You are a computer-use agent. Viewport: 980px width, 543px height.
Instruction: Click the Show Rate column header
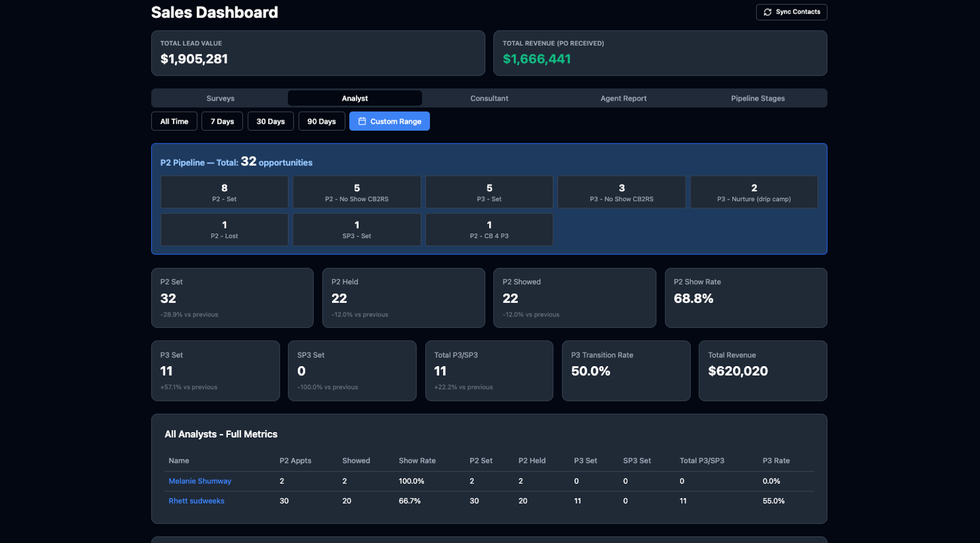pos(417,461)
